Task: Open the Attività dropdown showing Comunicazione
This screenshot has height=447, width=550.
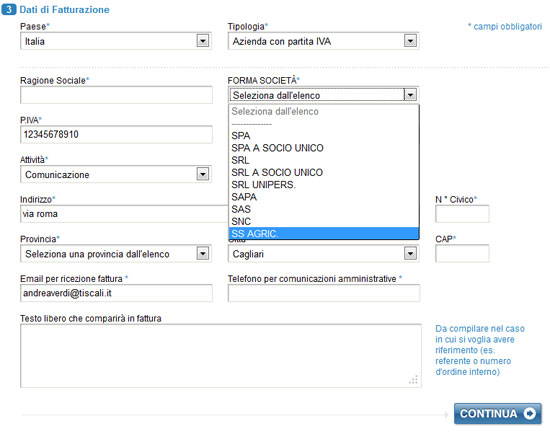Action: (116, 174)
